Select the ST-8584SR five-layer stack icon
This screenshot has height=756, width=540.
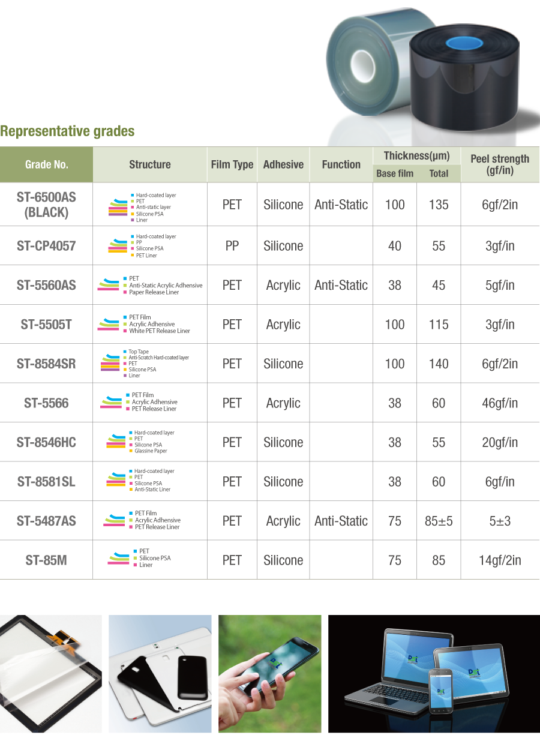point(110,364)
